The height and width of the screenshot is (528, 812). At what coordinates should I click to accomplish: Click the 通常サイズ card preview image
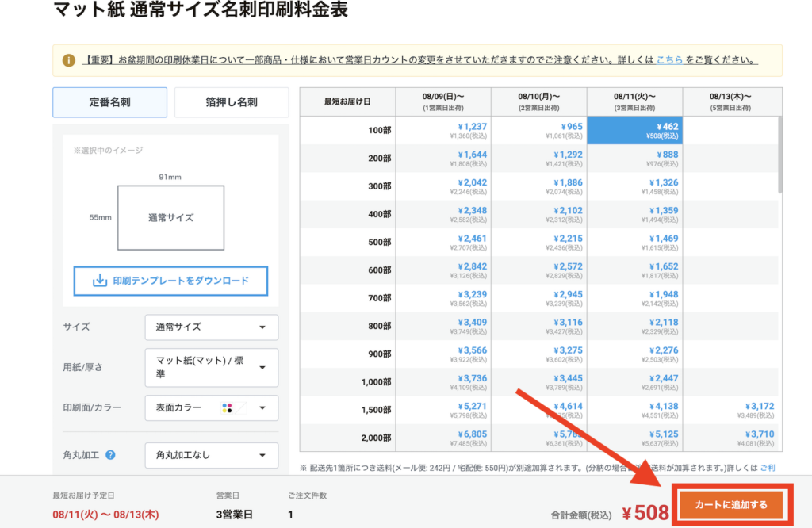coord(171,218)
